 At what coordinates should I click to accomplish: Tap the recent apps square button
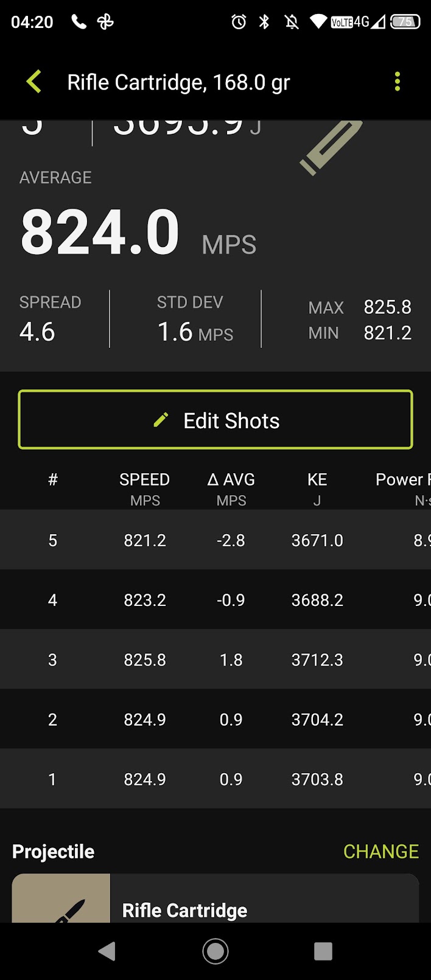tap(323, 951)
